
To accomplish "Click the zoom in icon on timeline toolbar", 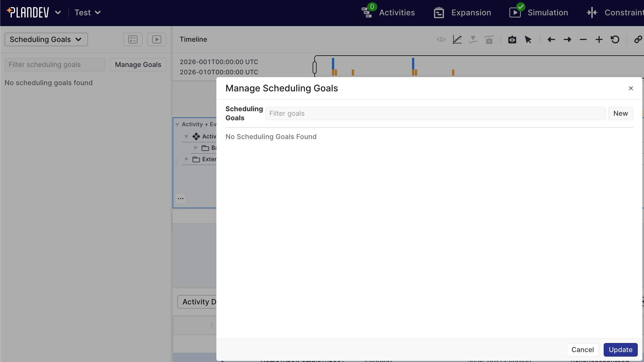I will coord(599,39).
